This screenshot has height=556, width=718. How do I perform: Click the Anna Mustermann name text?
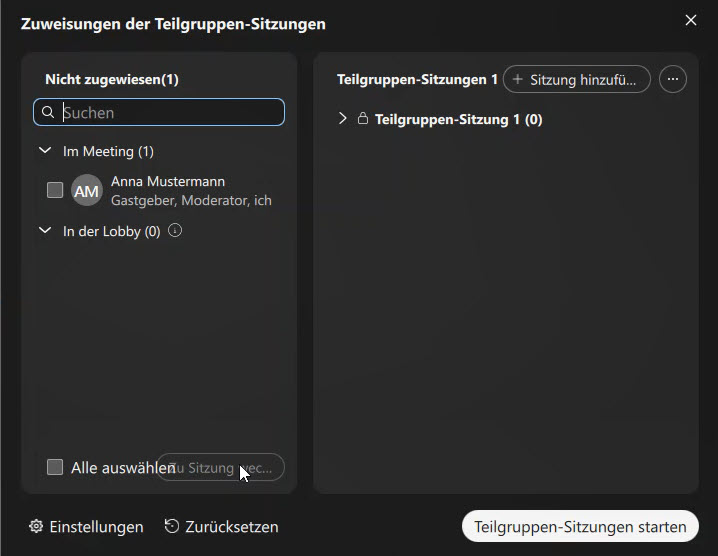(x=168, y=181)
